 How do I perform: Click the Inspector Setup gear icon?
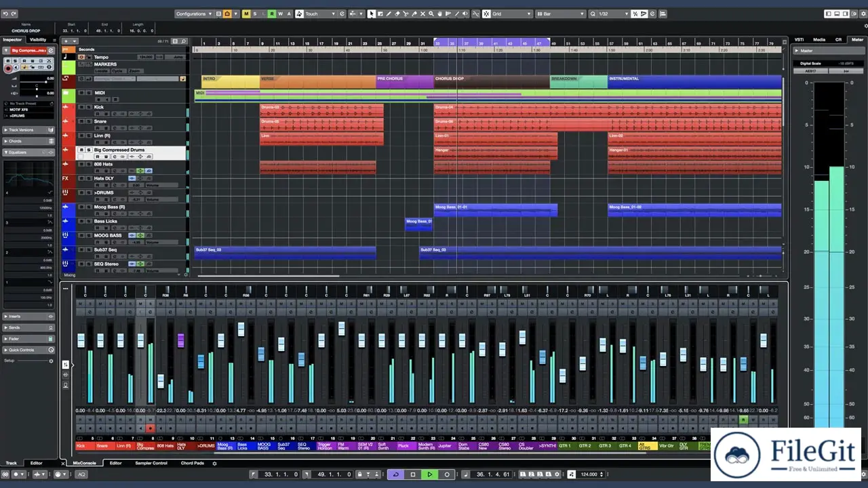point(51,361)
